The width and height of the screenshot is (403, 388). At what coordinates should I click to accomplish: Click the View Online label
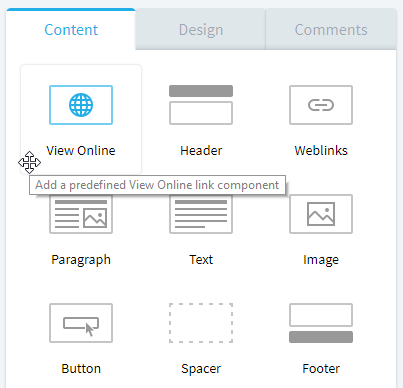coord(81,151)
